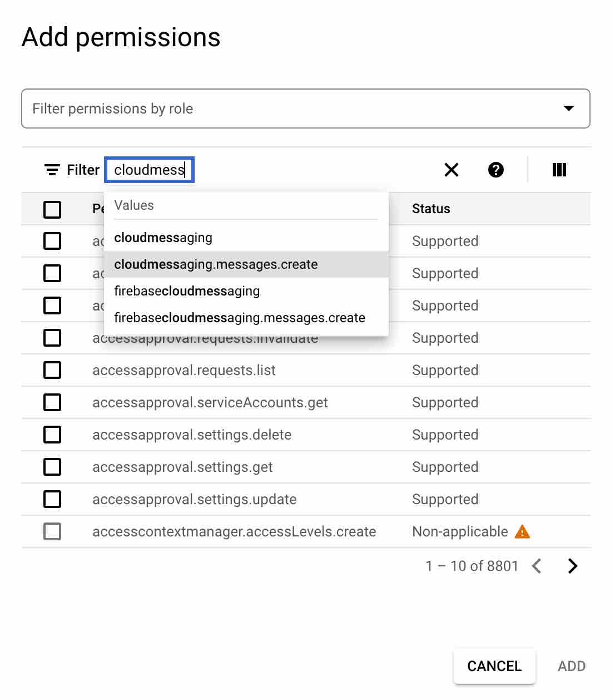Clear the filter using the X icon
Image resolution: width=615 pixels, height=700 pixels.
451,170
